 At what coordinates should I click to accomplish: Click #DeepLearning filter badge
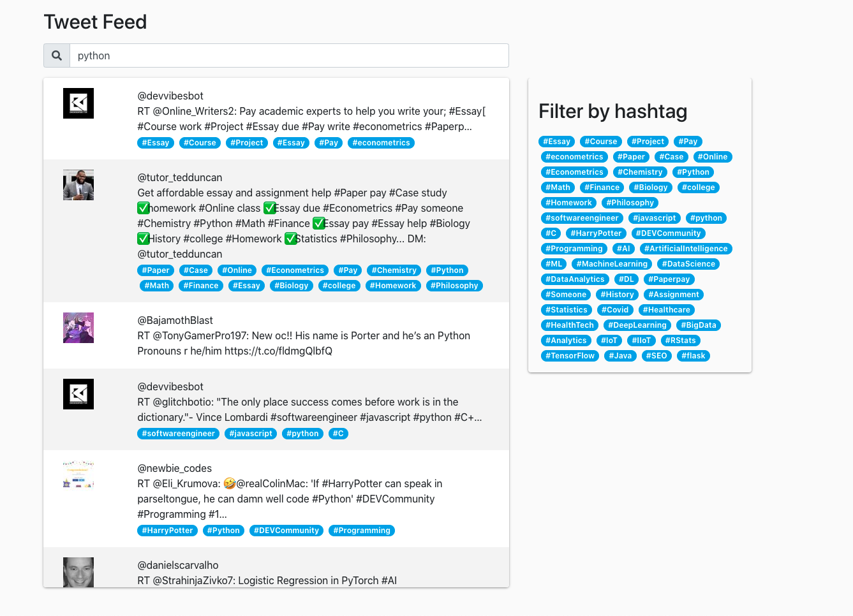coord(637,325)
